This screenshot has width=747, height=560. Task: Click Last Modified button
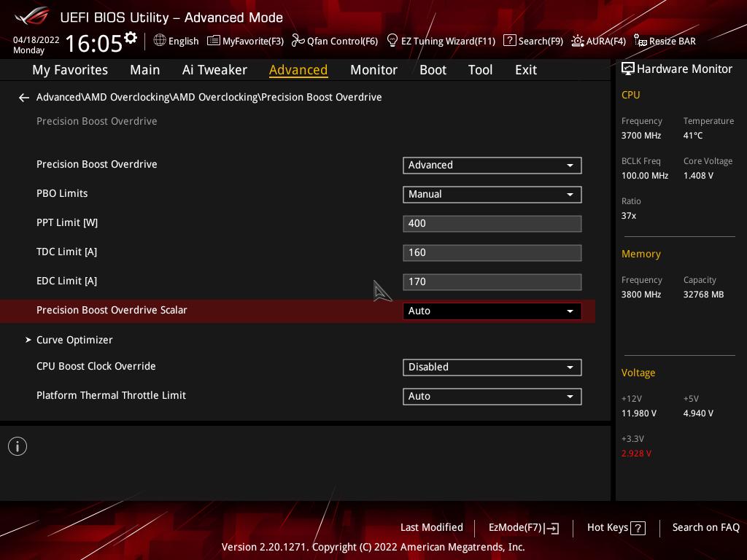coord(432,528)
